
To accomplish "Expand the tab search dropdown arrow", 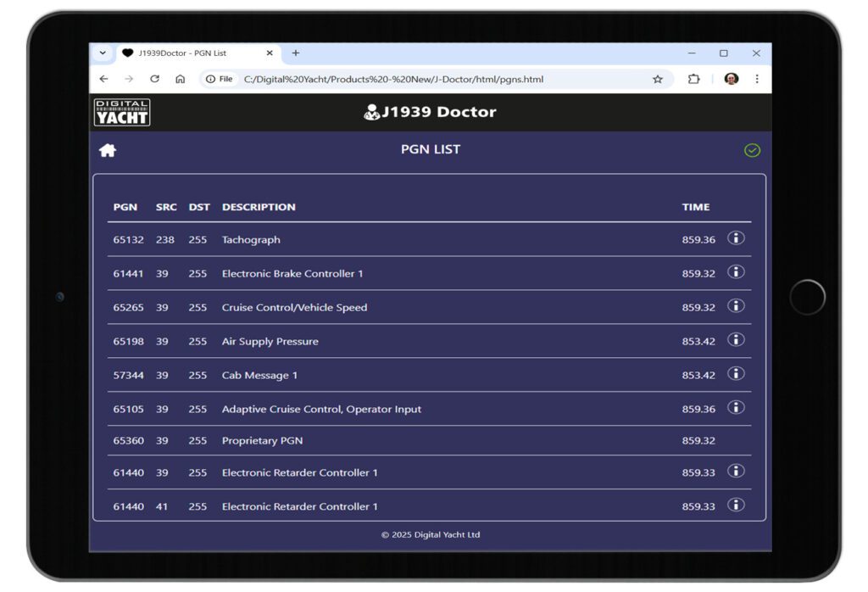I will tap(103, 53).
